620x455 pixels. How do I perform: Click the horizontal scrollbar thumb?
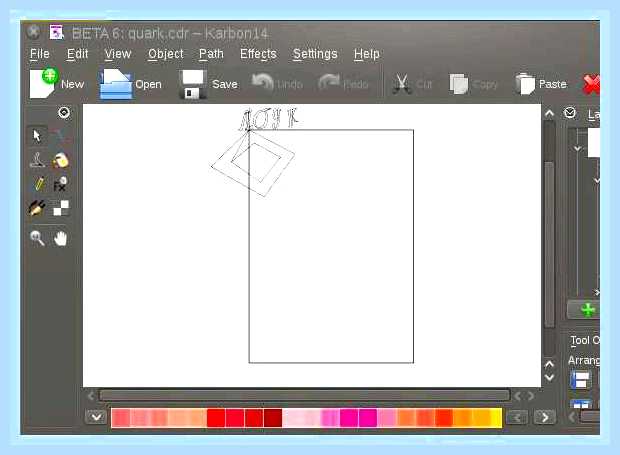pyautogui.click(x=304, y=395)
